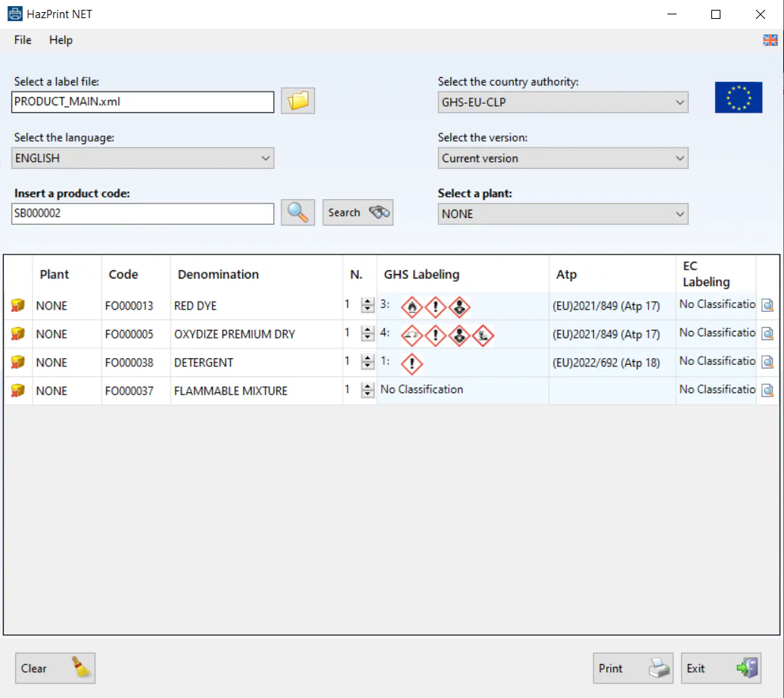The height and width of the screenshot is (698, 784).
Task: Click exclamation mark pictogram in DETERGENT row
Action: [412, 363]
